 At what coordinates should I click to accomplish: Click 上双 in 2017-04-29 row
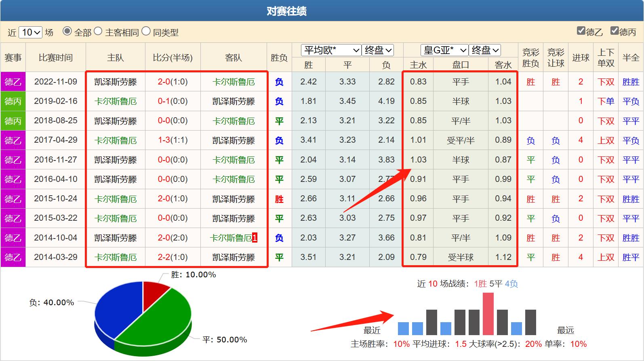coord(606,140)
